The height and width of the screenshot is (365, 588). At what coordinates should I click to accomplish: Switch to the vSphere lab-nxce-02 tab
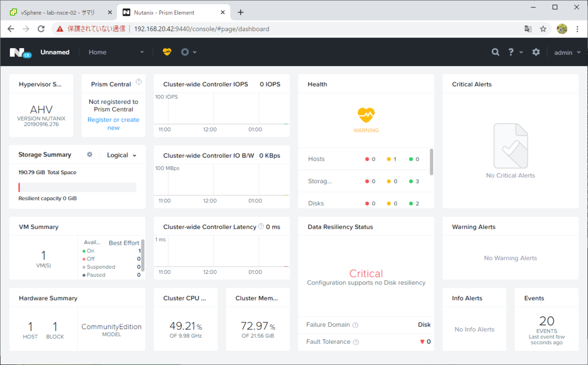point(58,12)
